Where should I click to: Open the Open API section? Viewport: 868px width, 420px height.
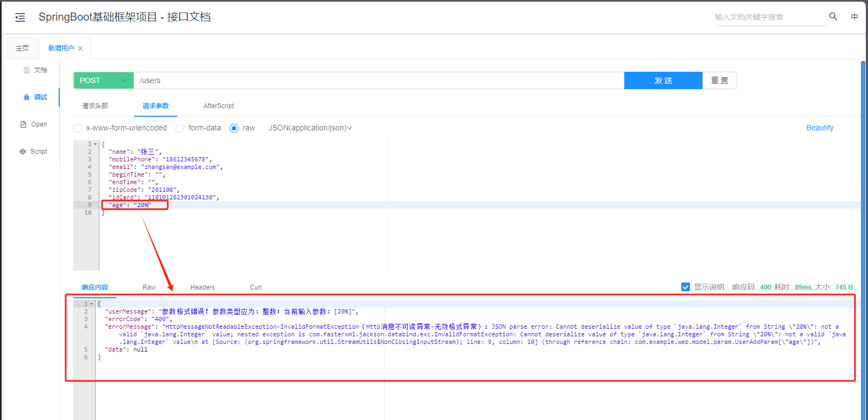point(34,124)
